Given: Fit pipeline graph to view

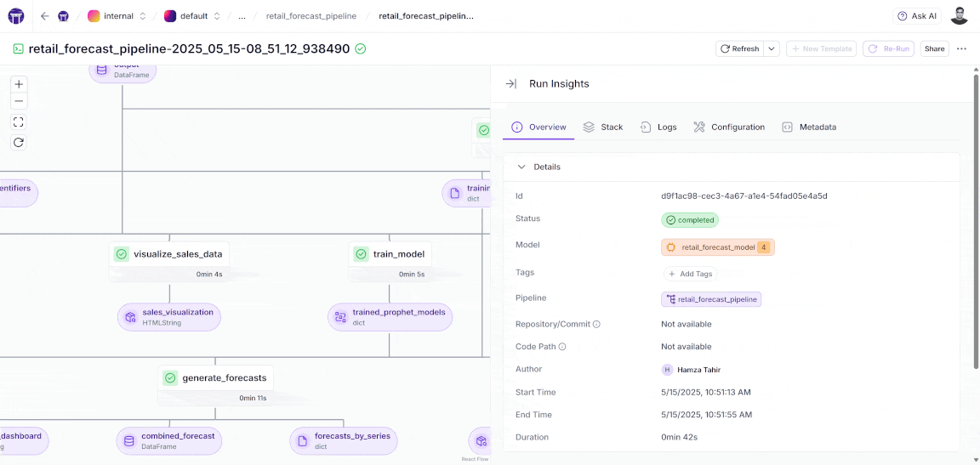Looking at the screenshot, I should coord(19,122).
